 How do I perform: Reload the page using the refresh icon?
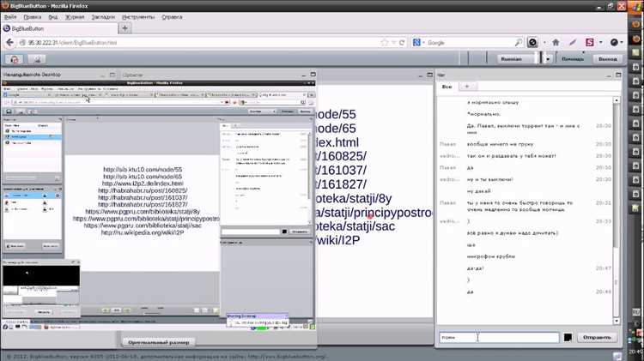[x=402, y=43]
